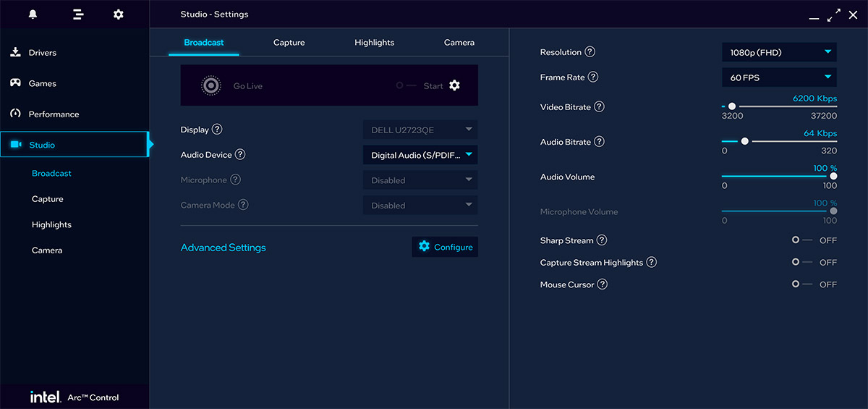Viewport: 868px width, 409px height.
Task: Click help icon beside Video Bitrate
Action: 599,107
